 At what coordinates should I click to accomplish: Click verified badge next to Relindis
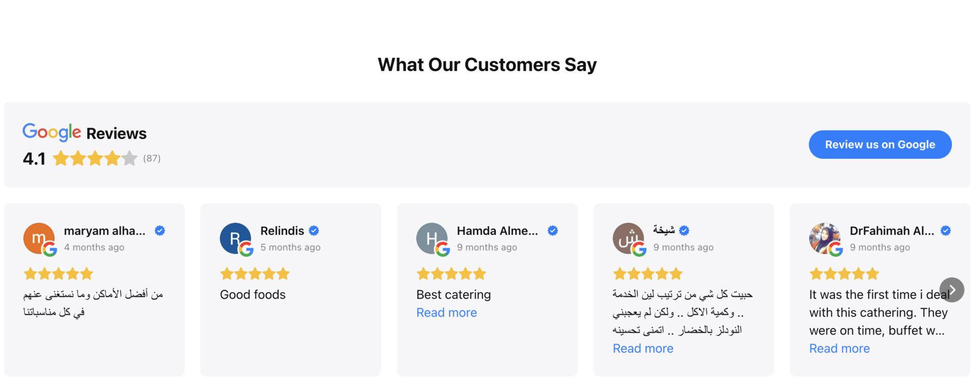(x=314, y=231)
